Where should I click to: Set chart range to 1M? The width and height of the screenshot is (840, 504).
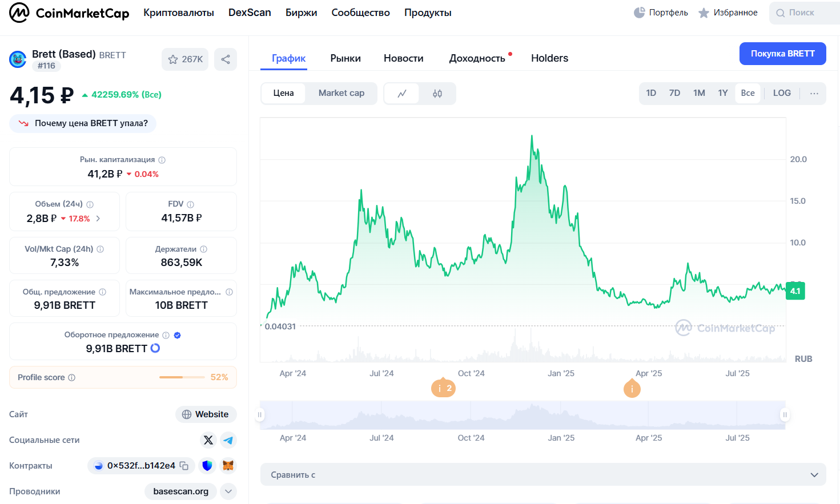coord(699,93)
